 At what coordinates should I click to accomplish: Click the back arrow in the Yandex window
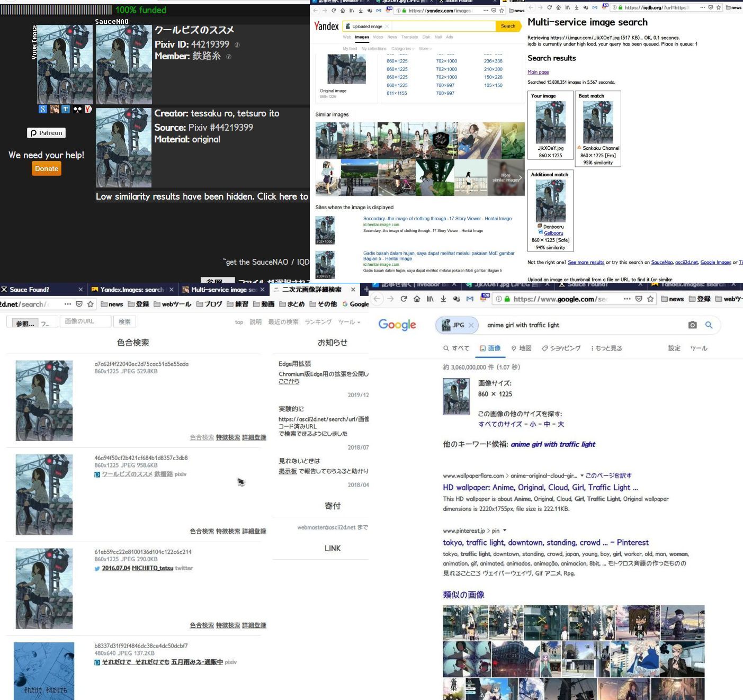pos(316,10)
